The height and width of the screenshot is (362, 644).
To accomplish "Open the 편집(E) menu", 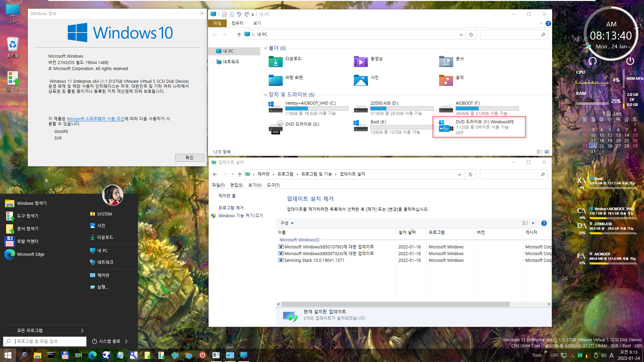I will click(x=236, y=185).
